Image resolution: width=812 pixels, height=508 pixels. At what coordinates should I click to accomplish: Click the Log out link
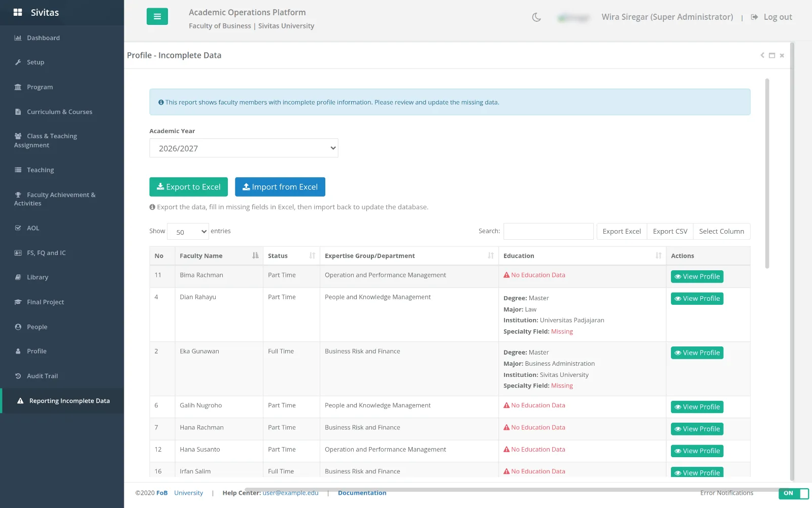point(772,17)
